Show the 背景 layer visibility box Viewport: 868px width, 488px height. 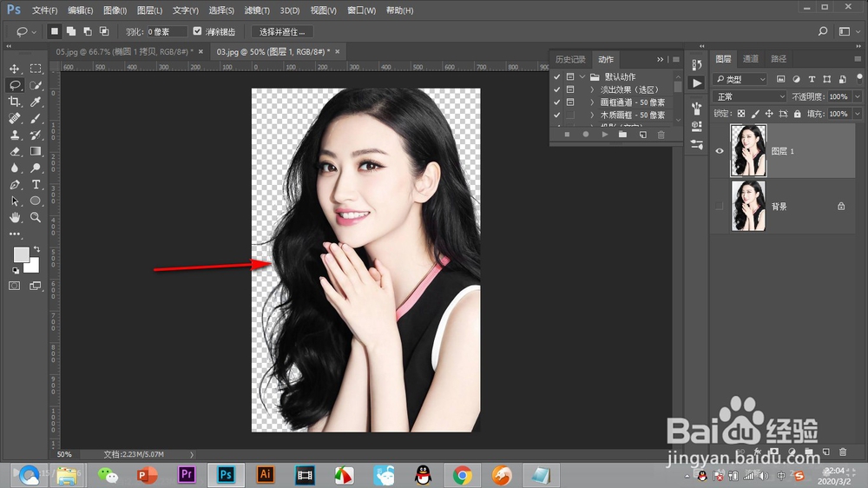point(720,206)
